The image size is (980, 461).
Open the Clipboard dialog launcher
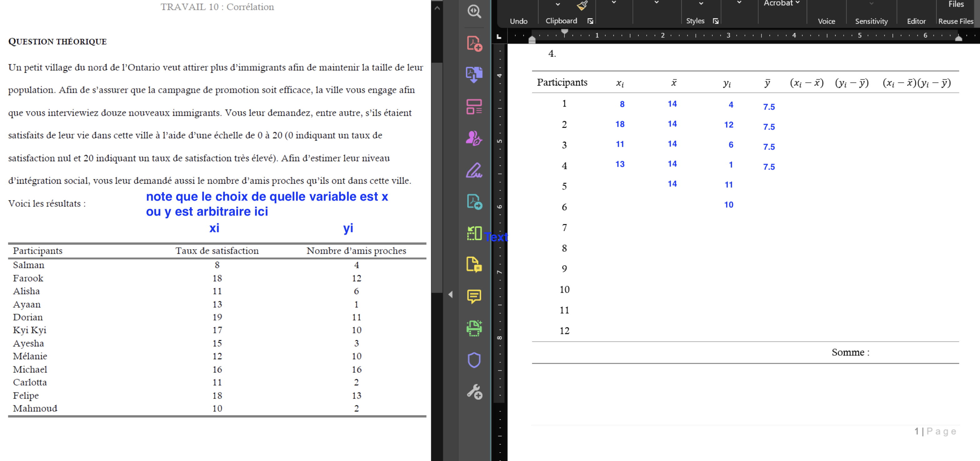point(590,21)
